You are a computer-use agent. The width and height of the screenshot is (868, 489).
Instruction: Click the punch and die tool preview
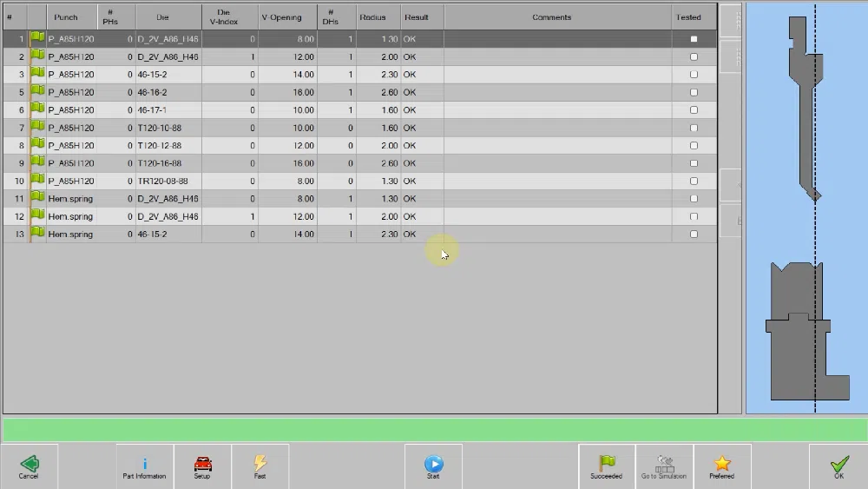(x=806, y=208)
